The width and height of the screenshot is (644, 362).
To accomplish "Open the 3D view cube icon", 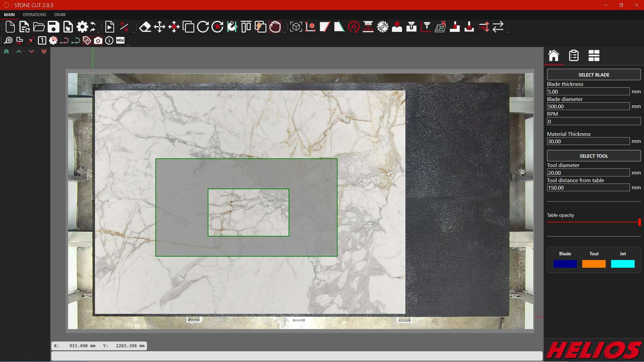I will point(296,27).
